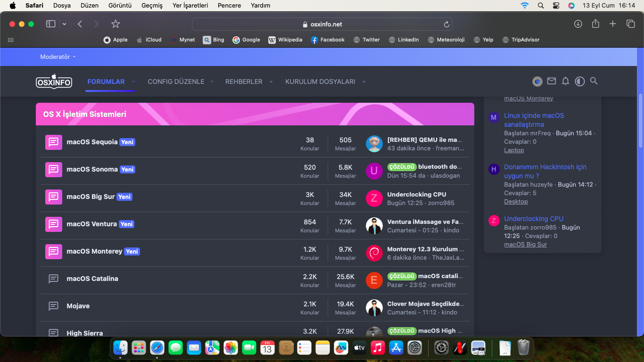Open Spotlight search in the menu bar

[x=541, y=6]
